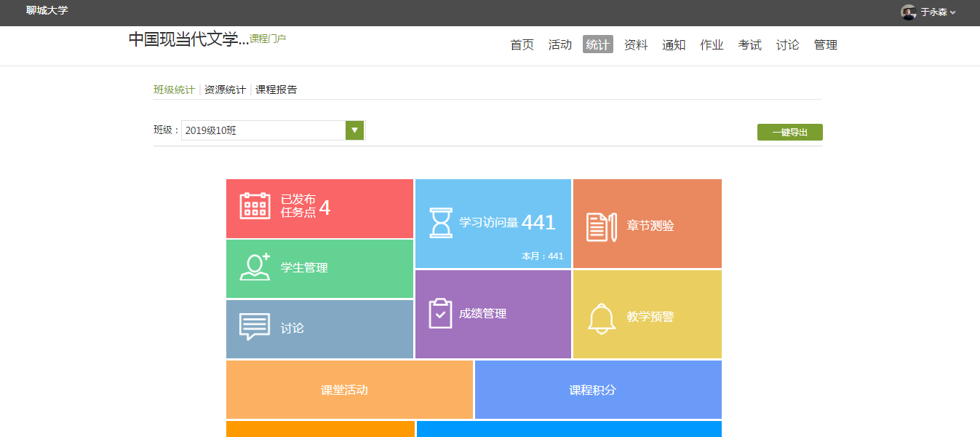Go to 首页 in the navigation bar
980x437 pixels.
coord(522,45)
